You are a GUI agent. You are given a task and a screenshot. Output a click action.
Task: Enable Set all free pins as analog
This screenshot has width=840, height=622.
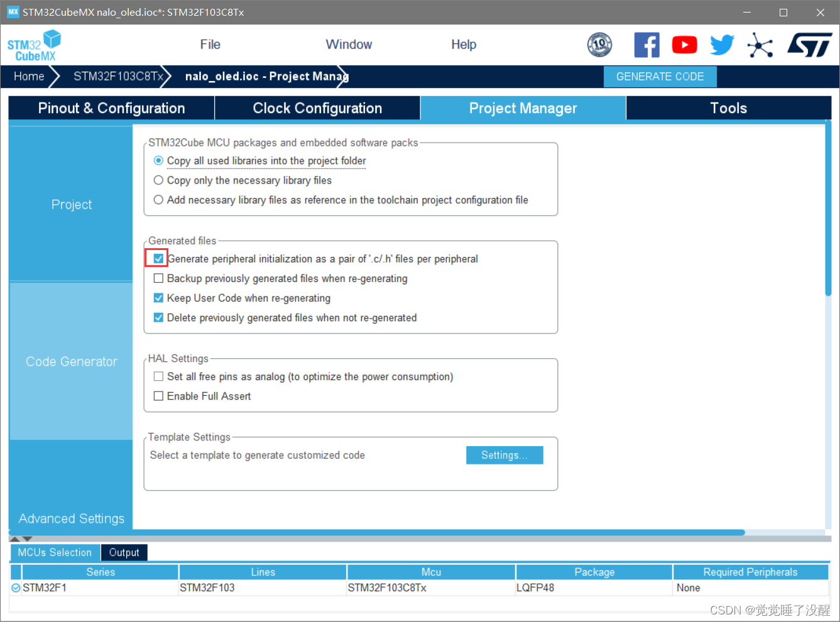click(158, 376)
